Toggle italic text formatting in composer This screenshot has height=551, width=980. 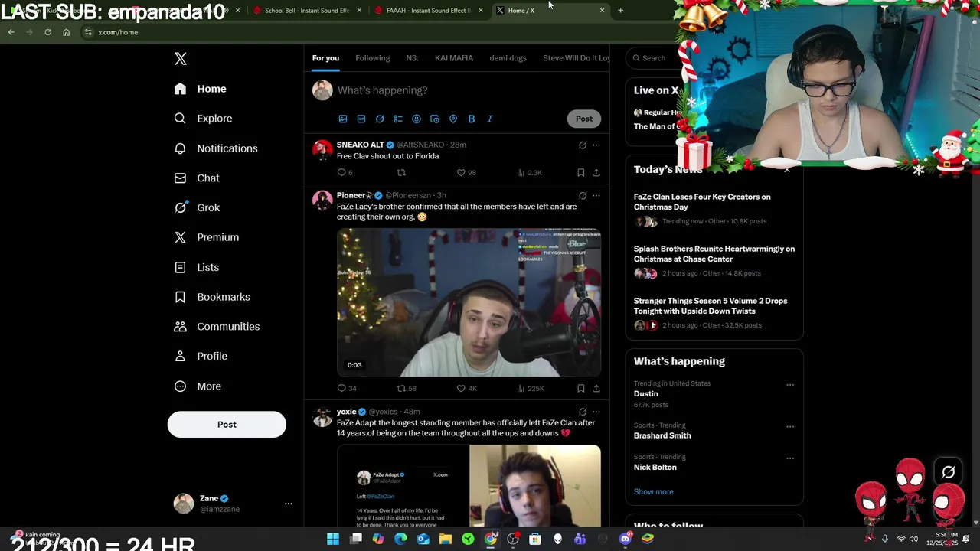click(x=490, y=119)
